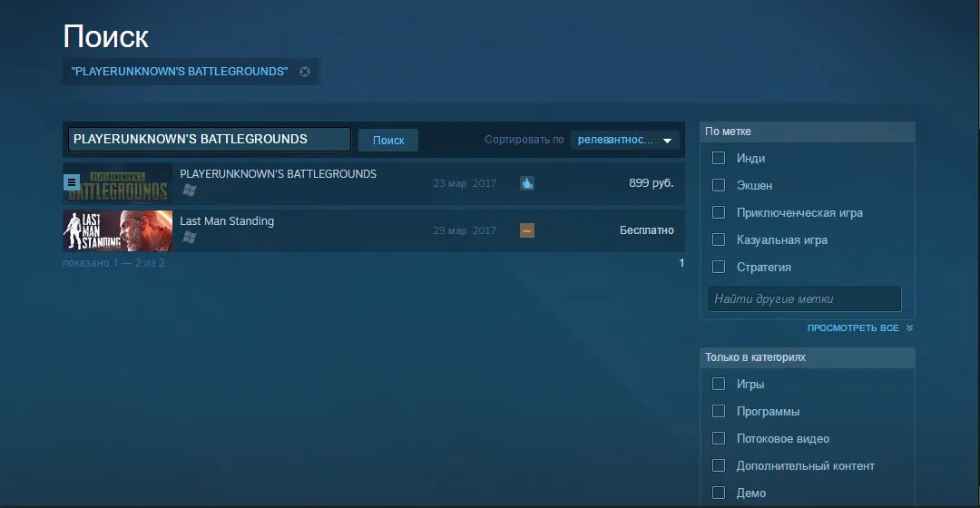Click the Найти другие метки field
This screenshot has height=508, width=980.
pyautogui.click(x=805, y=299)
